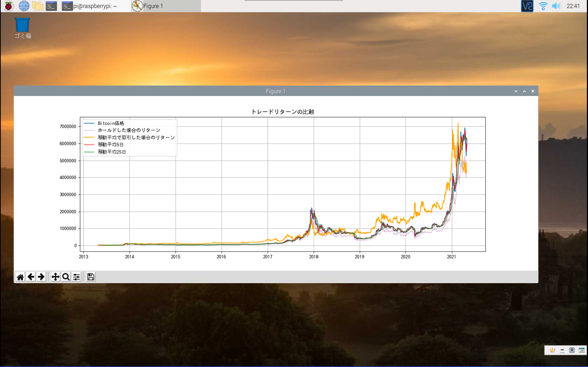Select the Figure 1 taskbar entry
This screenshot has width=588, height=367.
(x=166, y=6)
